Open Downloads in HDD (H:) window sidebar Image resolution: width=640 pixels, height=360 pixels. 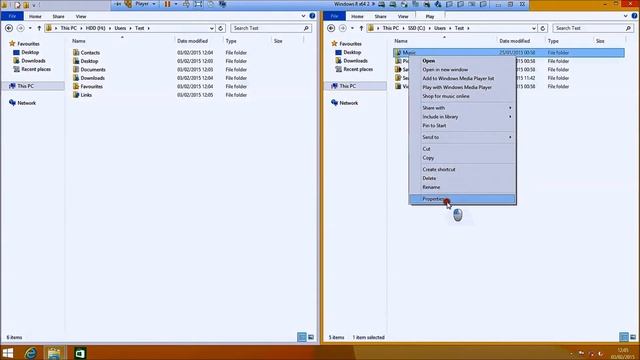(x=33, y=60)
